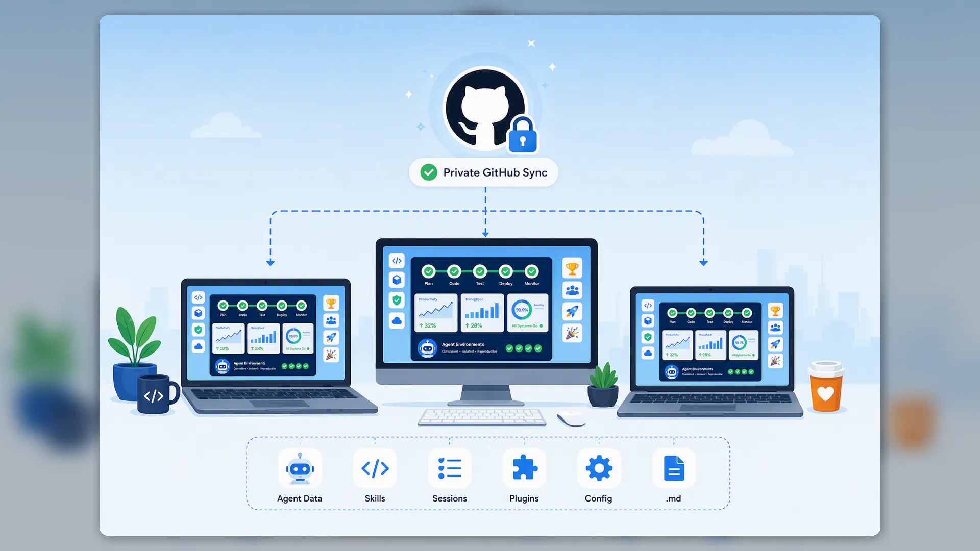Screen dimensions: 980x551
Task: Select the Sessions list icon
Action: pyautogui.click(x=450, y=468)
